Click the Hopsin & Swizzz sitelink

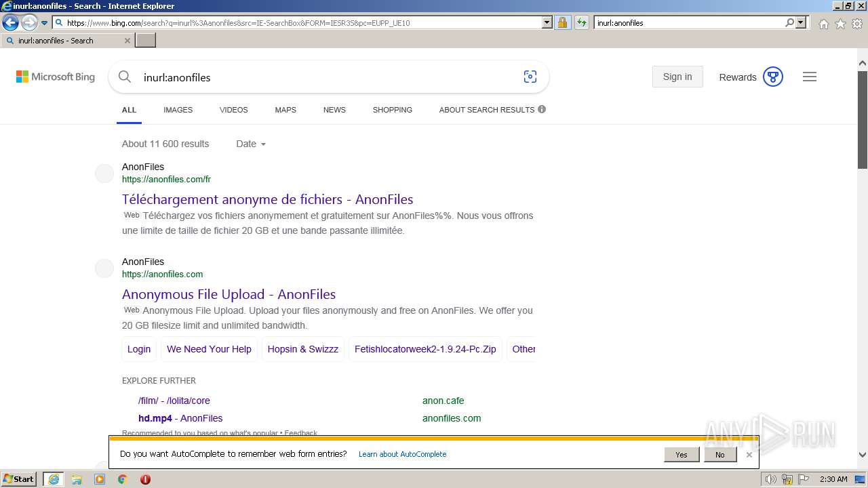(x=302, y=349)
